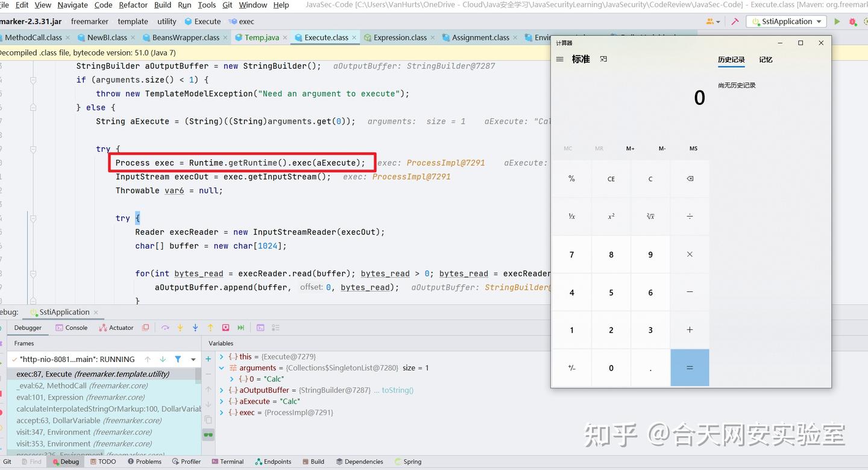Click the Step Into debugger icon
The image size is (868, 470).
(180, 328)
